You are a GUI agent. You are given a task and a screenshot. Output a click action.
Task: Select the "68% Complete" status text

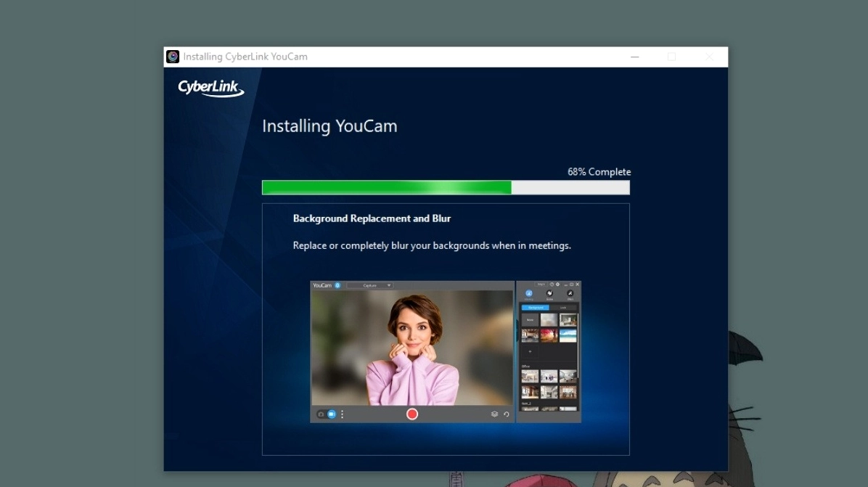pyautogui.click(x=599, y=171)
